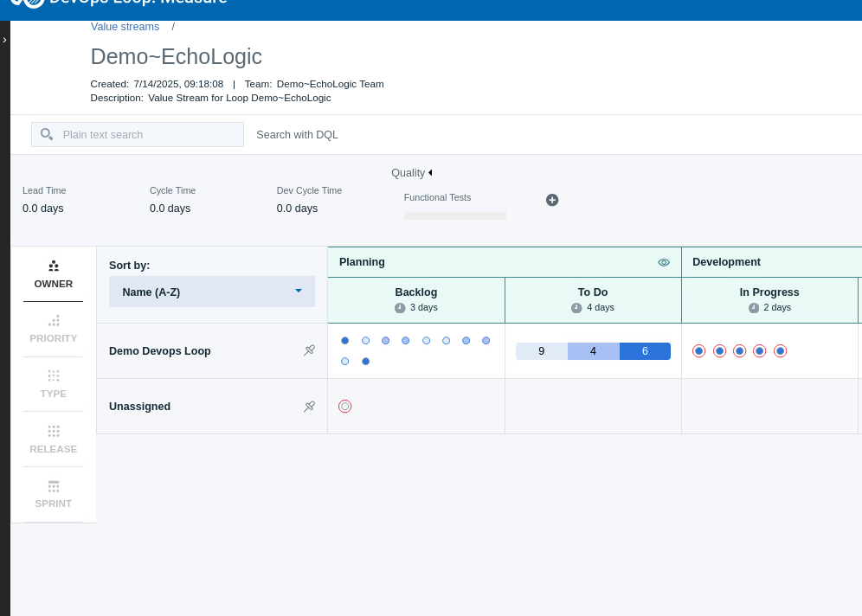Select the Owner swimlane tab

tap(54, 275)
